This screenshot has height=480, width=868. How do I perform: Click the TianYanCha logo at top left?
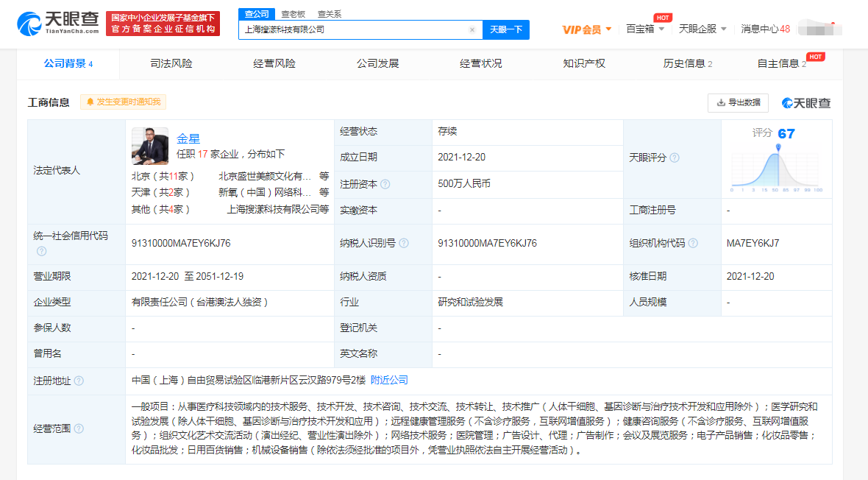pos(57,24)
